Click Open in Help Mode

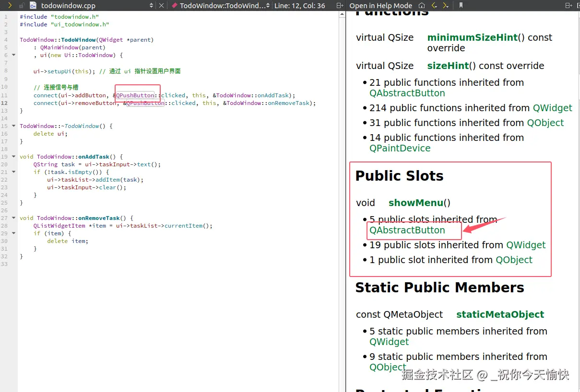click(381, 5)
